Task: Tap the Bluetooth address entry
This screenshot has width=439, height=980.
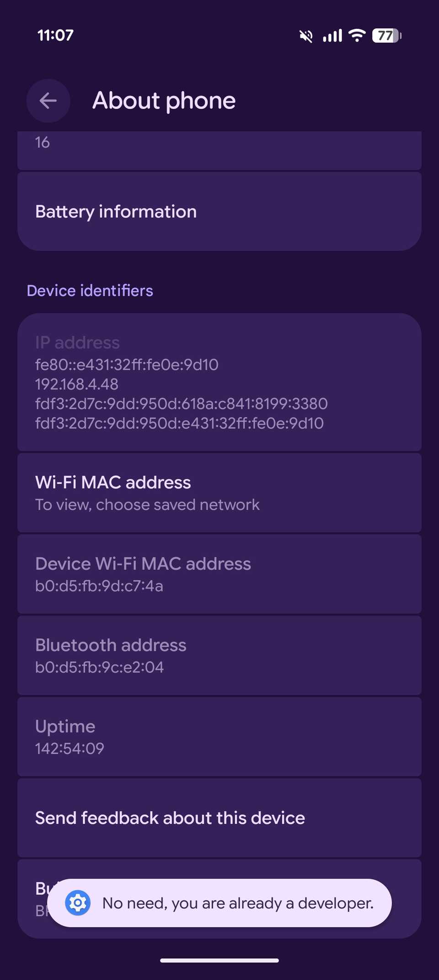Action: 219,655
